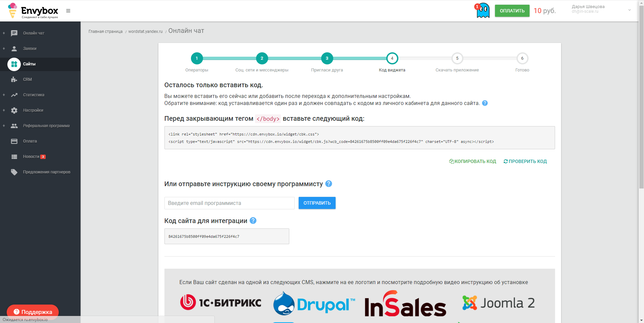644x323 pixels.
Task: Follow Главная страница breadcrumb link
Action: tap(105, 32)
